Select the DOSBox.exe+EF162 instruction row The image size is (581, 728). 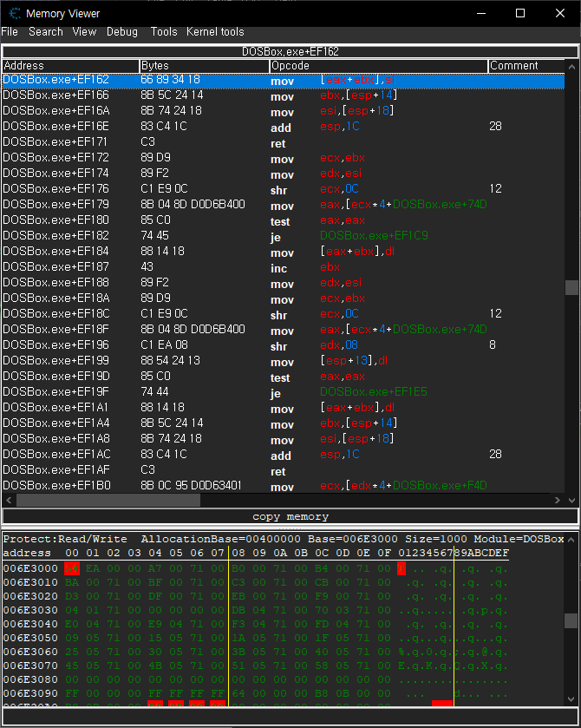283,81
